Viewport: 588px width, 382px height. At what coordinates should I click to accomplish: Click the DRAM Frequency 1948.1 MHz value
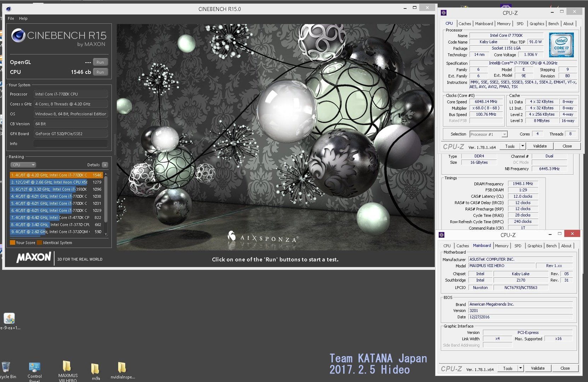[x=523, y=184]
